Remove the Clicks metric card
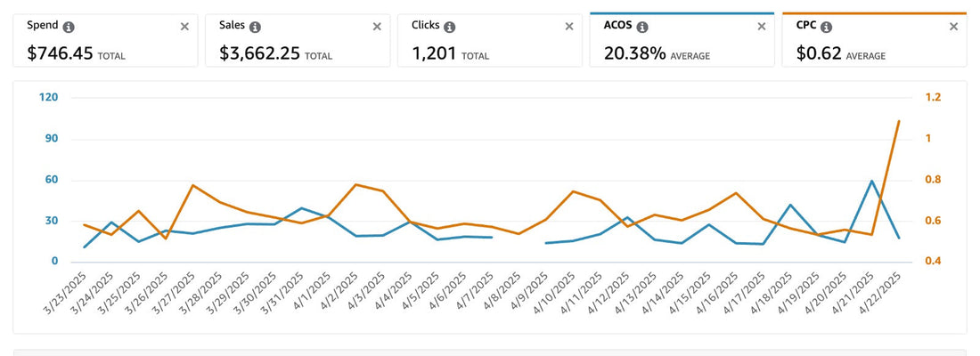This screenshot has width=980, height=356. [569, 27]
